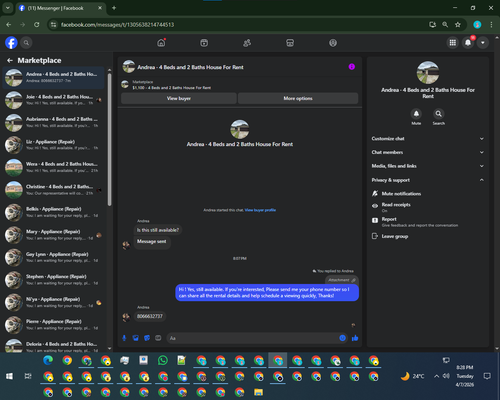Open Belkis Appliance (Repair) conversation

point(53,212)
